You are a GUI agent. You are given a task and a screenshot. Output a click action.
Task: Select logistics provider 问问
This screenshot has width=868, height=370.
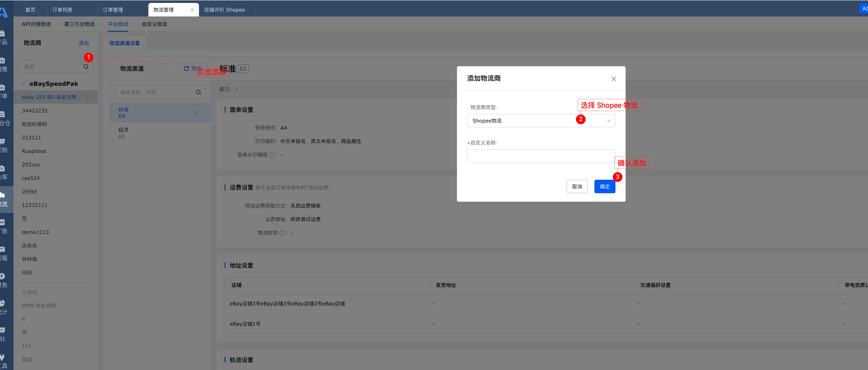(x=56, y=273)
